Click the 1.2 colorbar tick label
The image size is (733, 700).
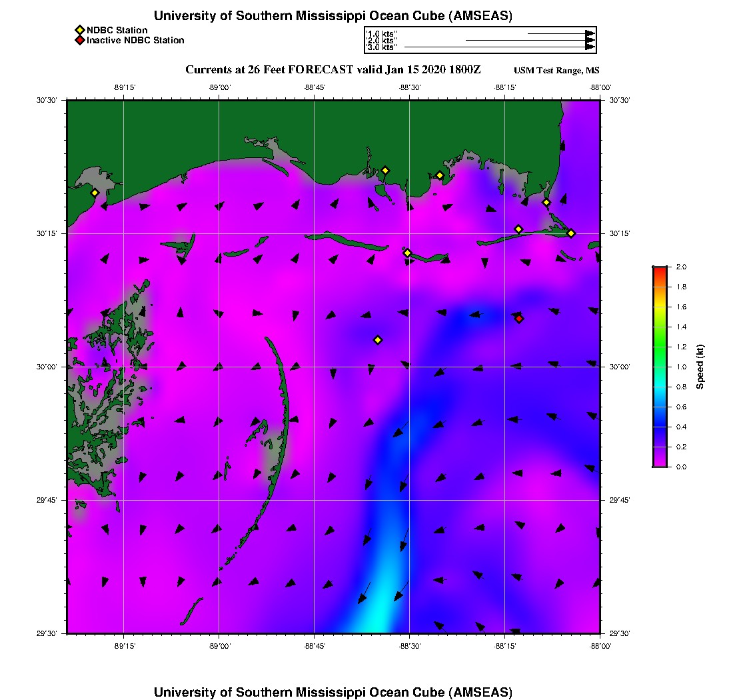pos(681,347)
